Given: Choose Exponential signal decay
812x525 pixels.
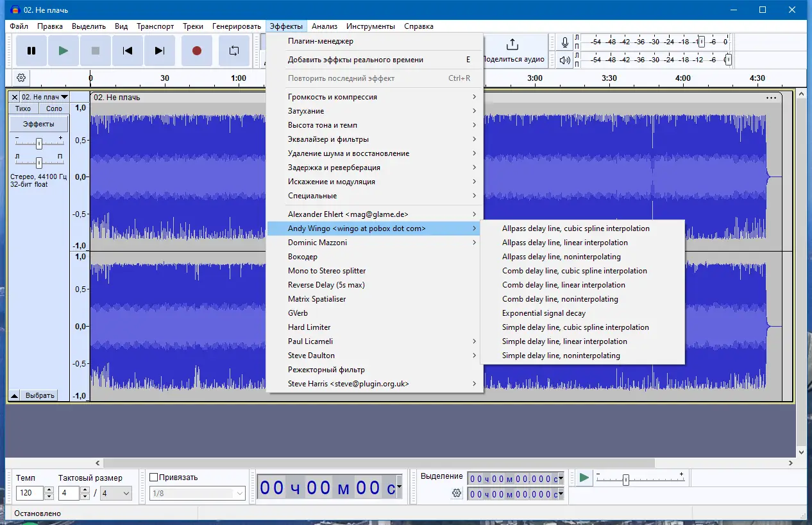Looking at the screenshot, I should [x=582, y=313].
